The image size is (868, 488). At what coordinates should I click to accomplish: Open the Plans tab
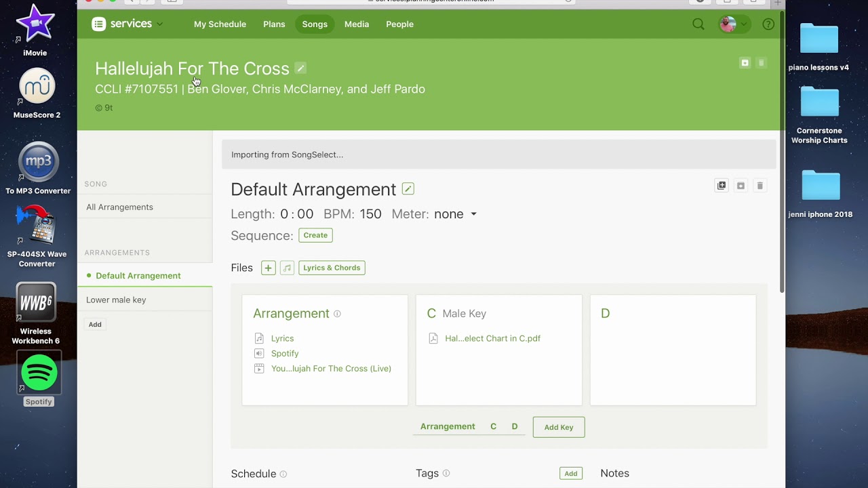pos(274,24)
